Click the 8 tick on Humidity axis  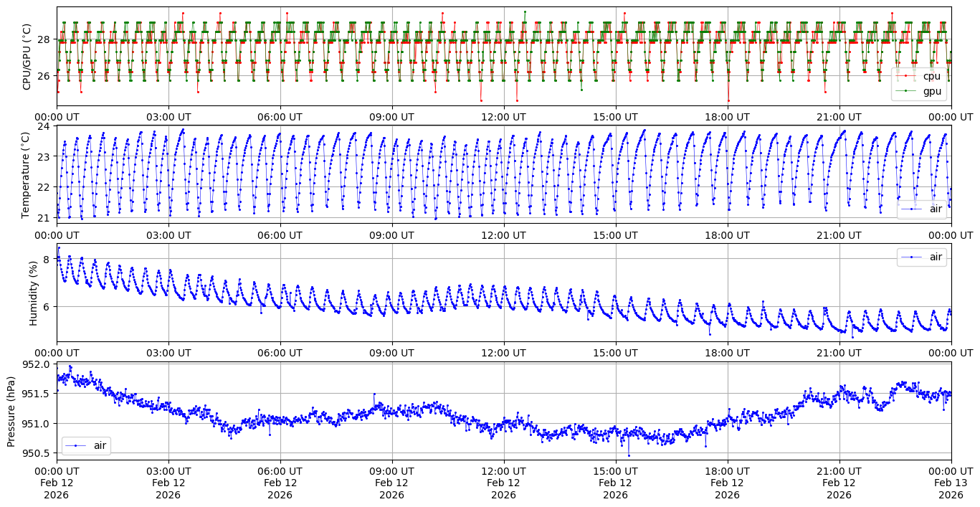tap(47, 259)
